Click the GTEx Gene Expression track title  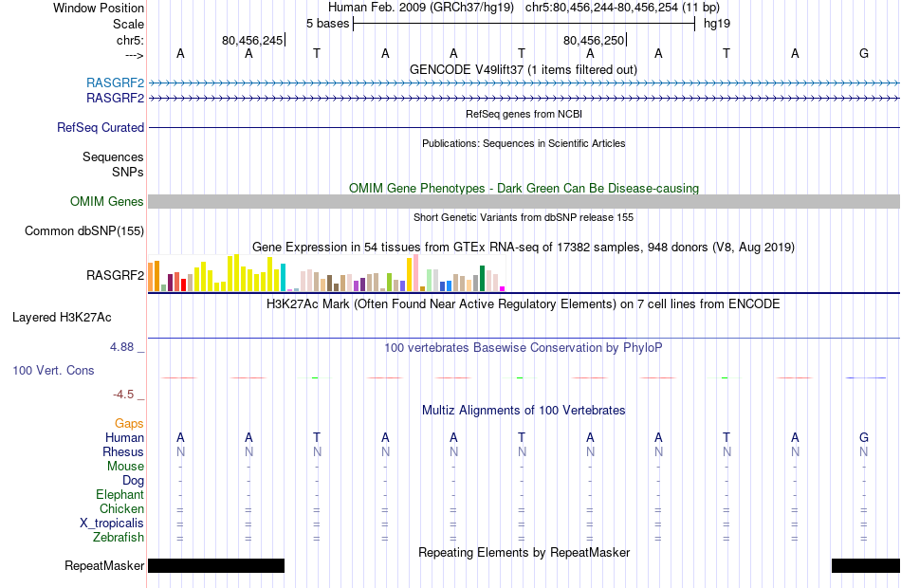[524, 248]
